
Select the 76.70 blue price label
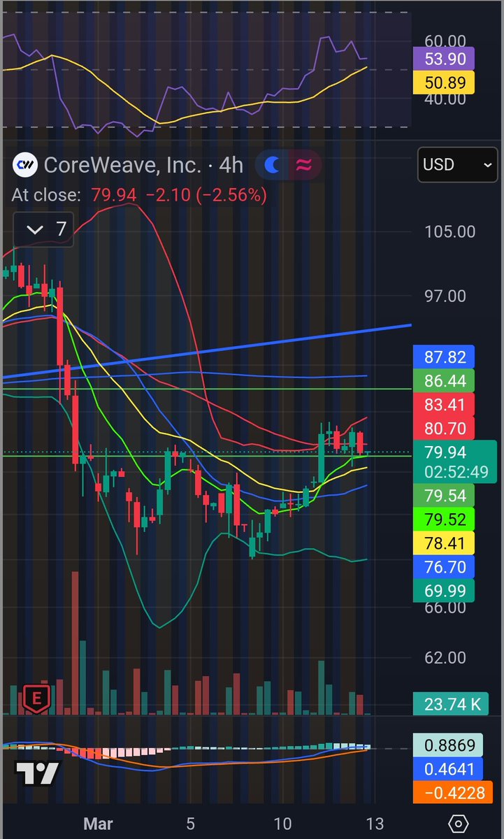(445, 566)
